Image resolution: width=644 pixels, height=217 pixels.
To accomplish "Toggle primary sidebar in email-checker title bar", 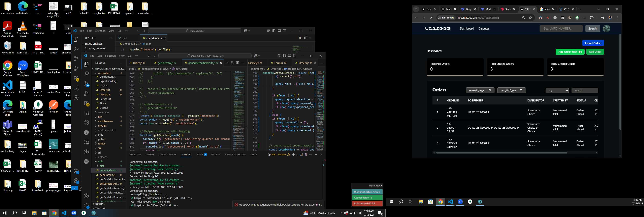I will tap(274, 31).
